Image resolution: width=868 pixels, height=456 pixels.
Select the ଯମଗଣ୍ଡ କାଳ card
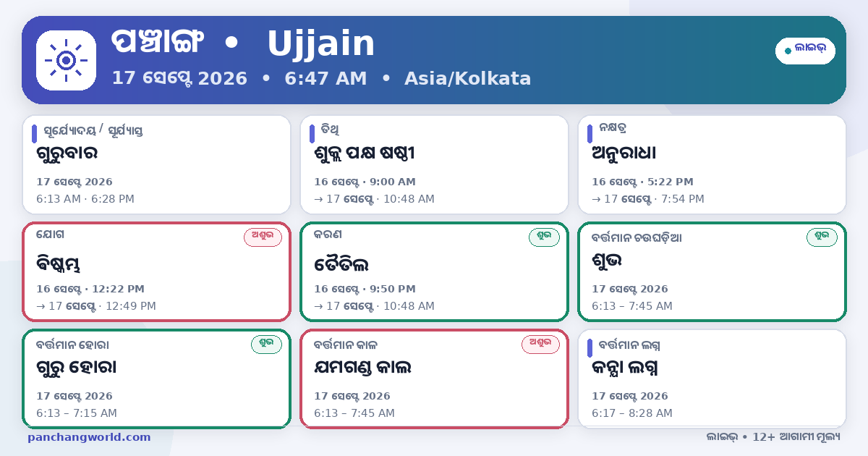434,379
